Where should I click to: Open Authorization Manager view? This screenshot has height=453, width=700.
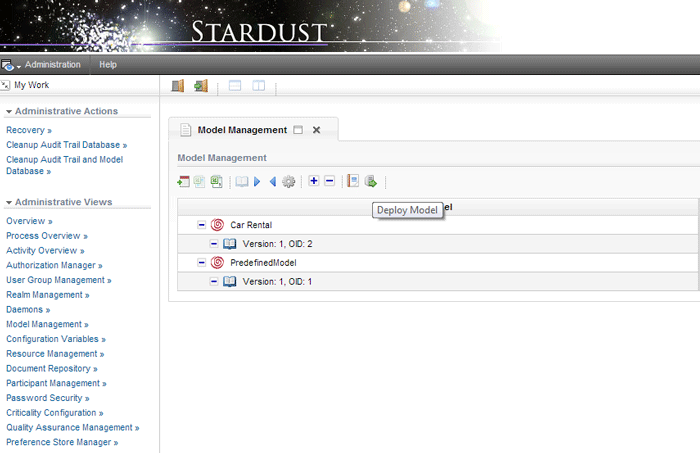click(x=54, y=266)
